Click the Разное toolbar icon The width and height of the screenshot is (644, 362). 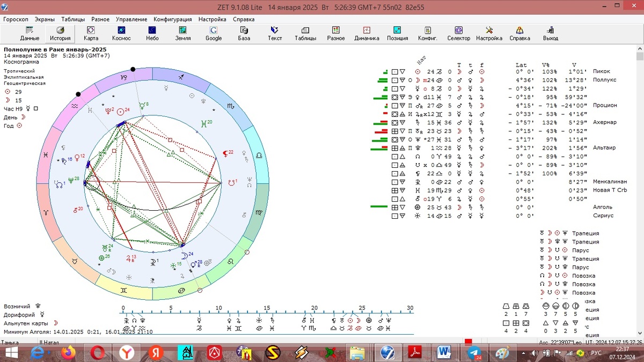[x=336, y=33]
